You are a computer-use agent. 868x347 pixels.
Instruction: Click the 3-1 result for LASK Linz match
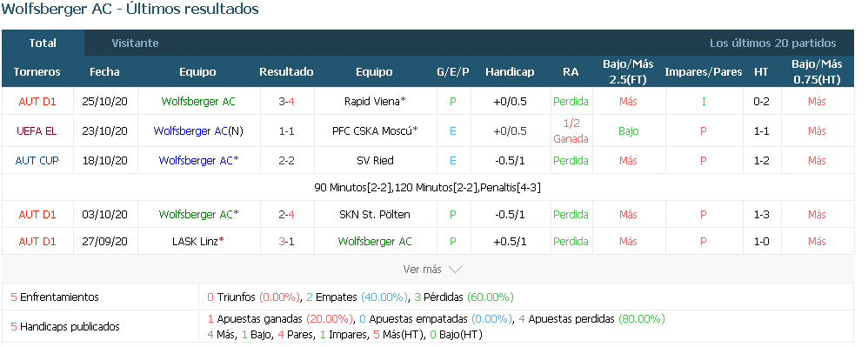[x=286, y=241]
